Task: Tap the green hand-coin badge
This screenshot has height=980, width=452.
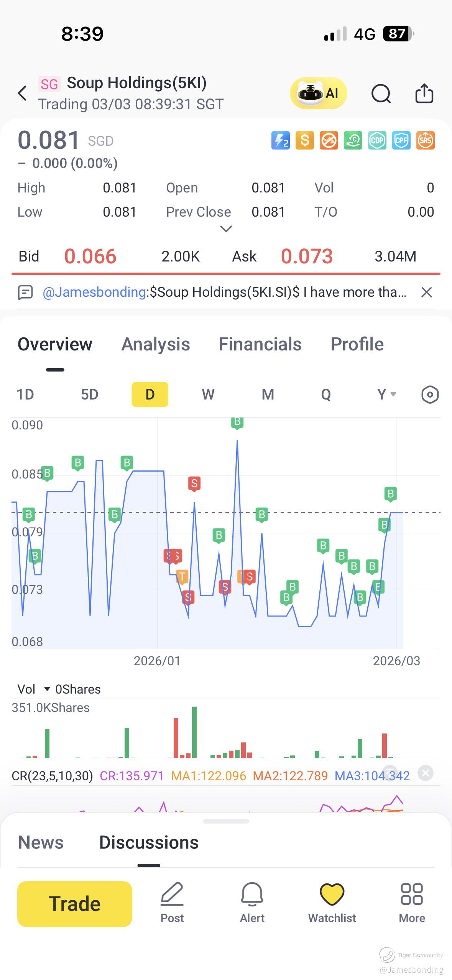Action: click(353, 140)
